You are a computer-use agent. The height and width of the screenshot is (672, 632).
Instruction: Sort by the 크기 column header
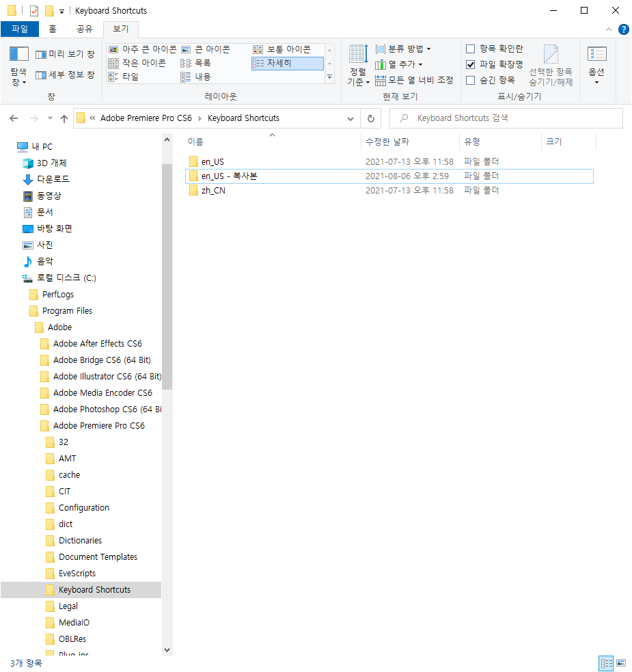pyautogui.click(x=569, y=142)
